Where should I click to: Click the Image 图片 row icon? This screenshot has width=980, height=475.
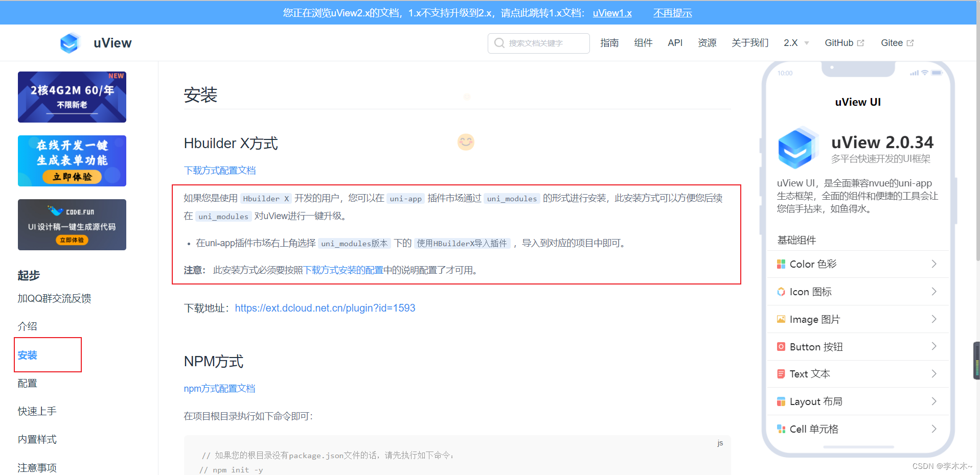781,319
